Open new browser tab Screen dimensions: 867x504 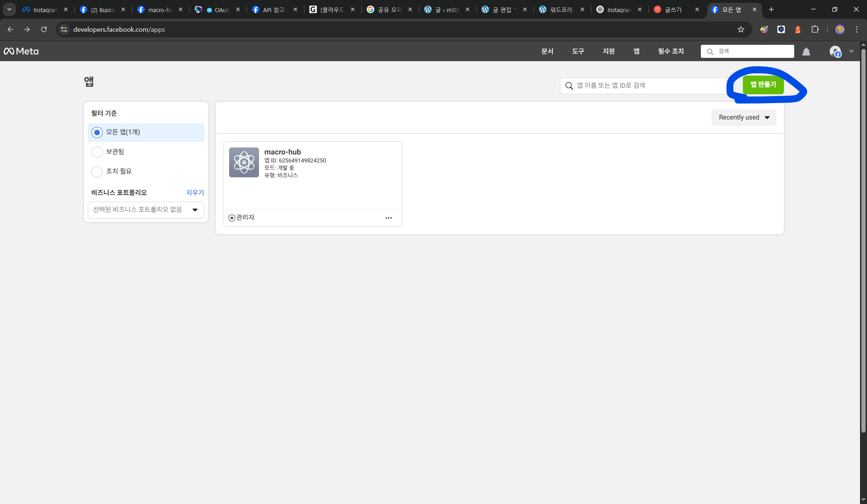(x=771, y=9)
